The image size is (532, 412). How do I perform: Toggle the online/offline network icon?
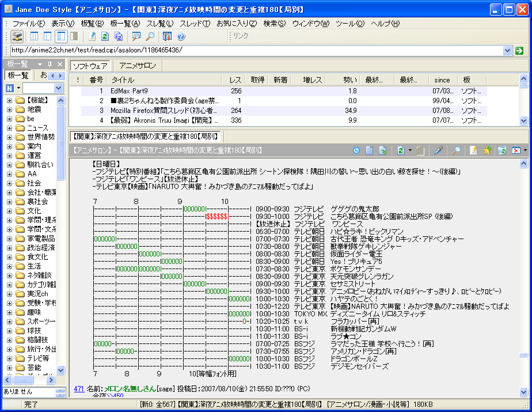point(17,36)
